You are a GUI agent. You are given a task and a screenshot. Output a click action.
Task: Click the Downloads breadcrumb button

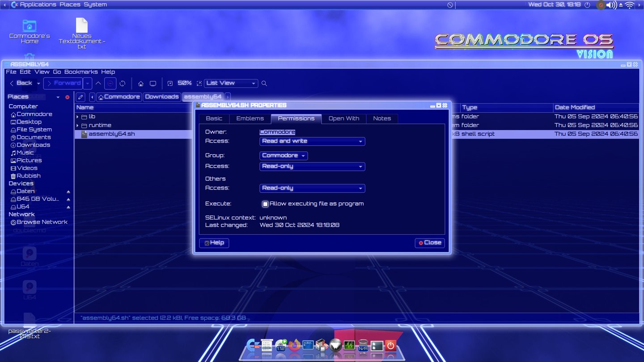tap(162, 97)
